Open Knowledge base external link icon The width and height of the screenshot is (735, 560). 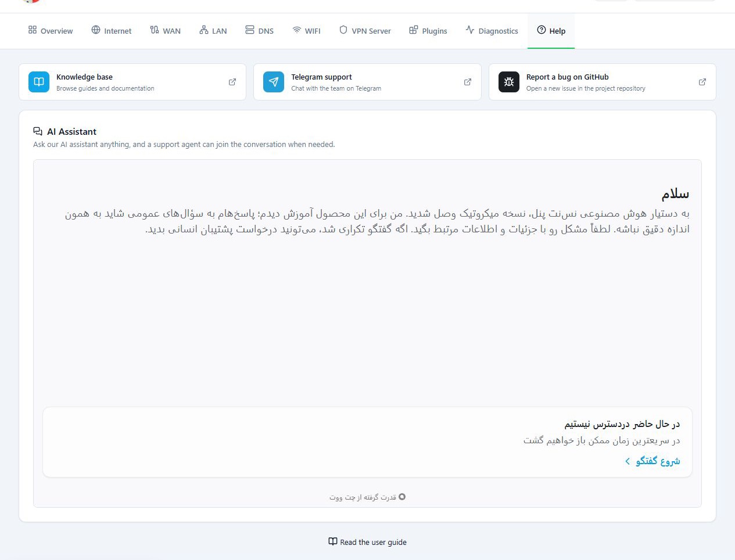tap(232, 82)
